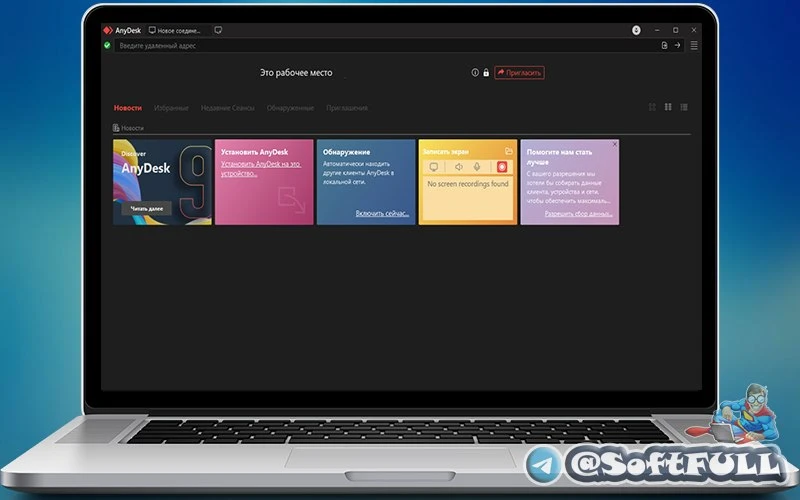Toggle microphone on recording card

pyautogui.click(x=477, y=167)
